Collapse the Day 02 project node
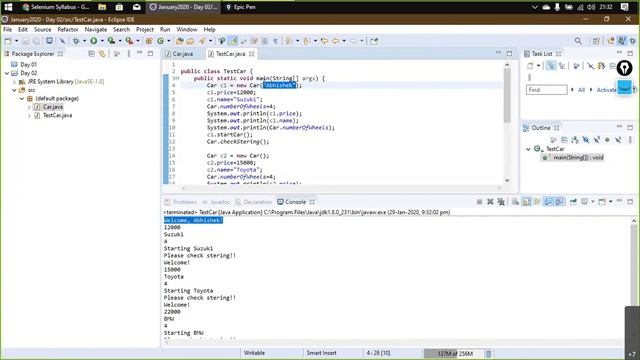This screenshot has height=360, width=640. 7,73
